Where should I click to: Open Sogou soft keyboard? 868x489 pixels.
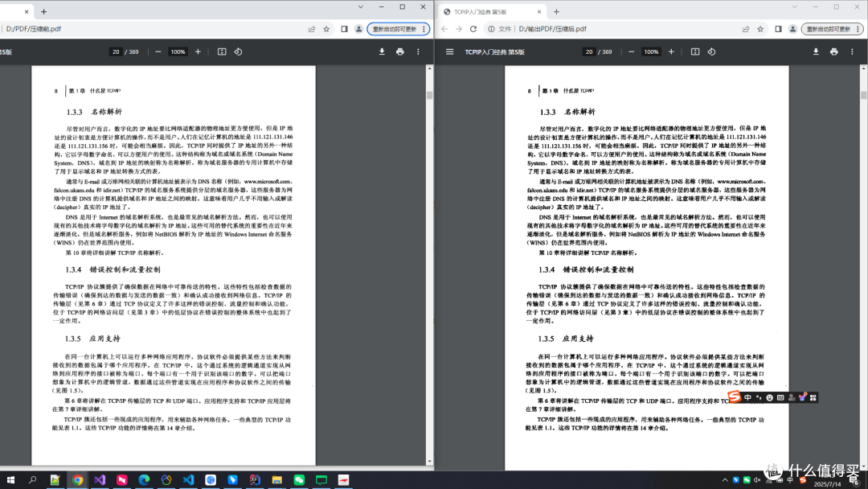coord(780,397)
